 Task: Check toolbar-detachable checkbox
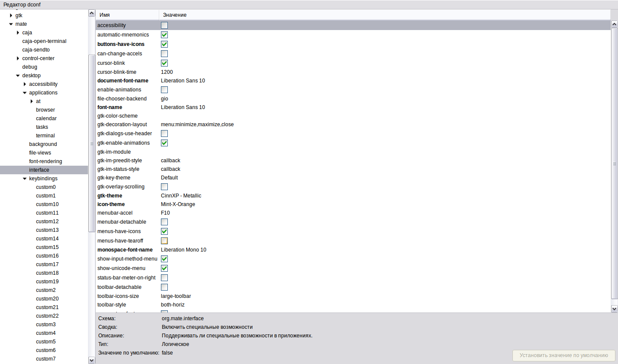pyautogui.click(x=164, y=287)
